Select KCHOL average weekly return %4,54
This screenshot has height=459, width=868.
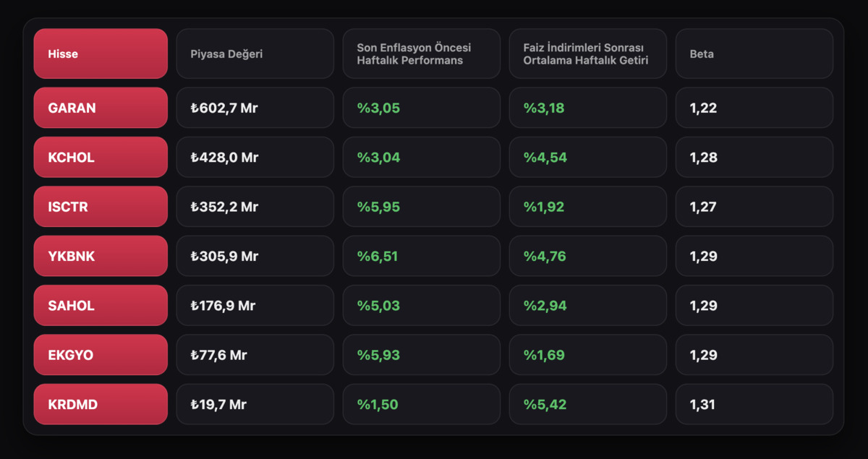point(588,158)
